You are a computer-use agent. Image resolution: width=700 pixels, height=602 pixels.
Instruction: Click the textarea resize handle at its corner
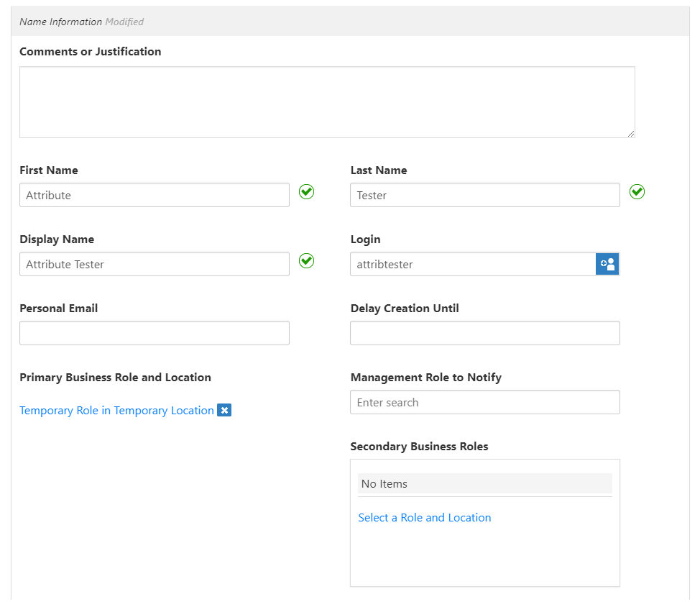point(632,133)
